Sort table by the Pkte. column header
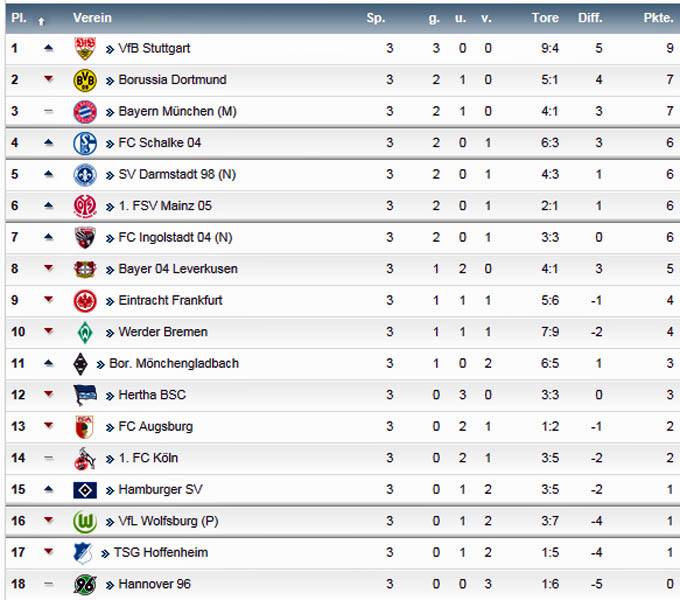 658,18
